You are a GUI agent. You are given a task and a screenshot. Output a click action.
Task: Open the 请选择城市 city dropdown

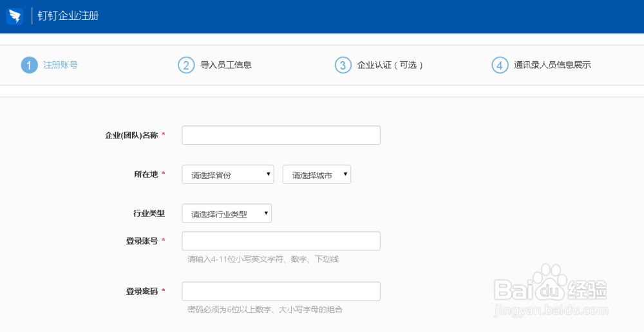tap(317, 174)
